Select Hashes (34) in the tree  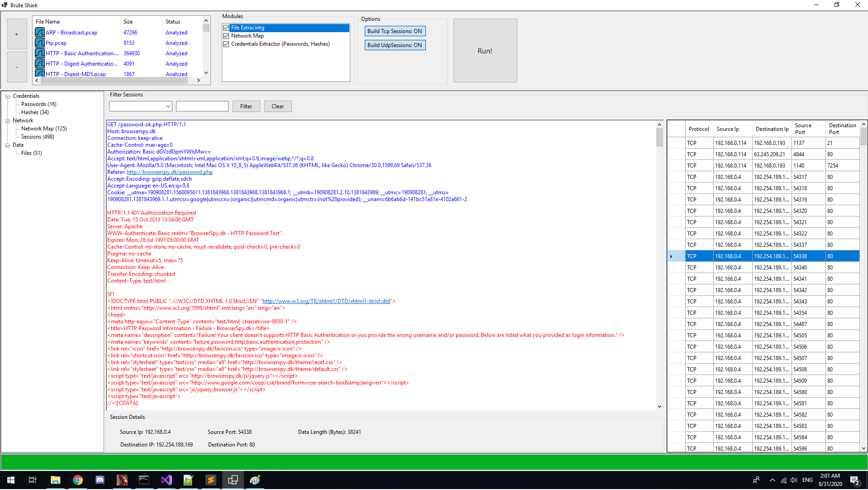[x=35, y=113]
